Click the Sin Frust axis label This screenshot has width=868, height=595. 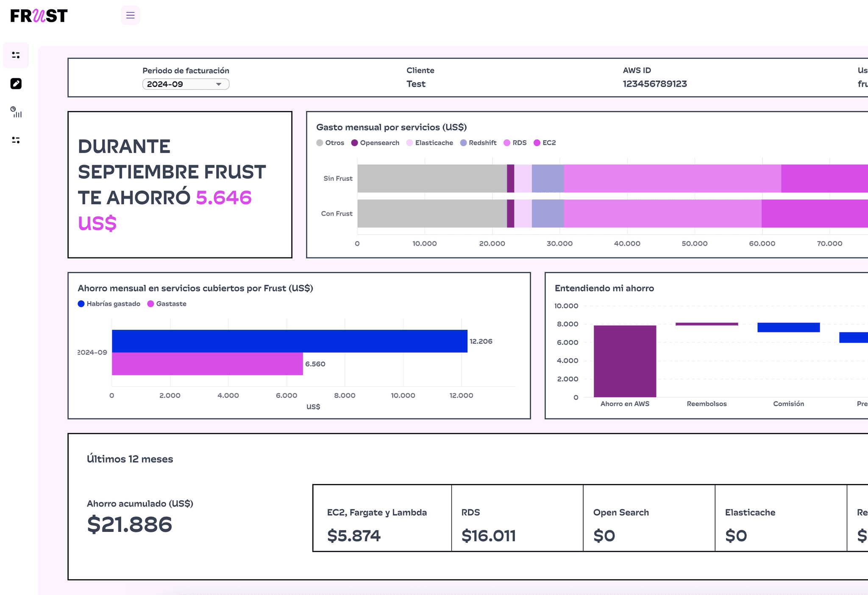pyautogui.click(x=338, y=178)
